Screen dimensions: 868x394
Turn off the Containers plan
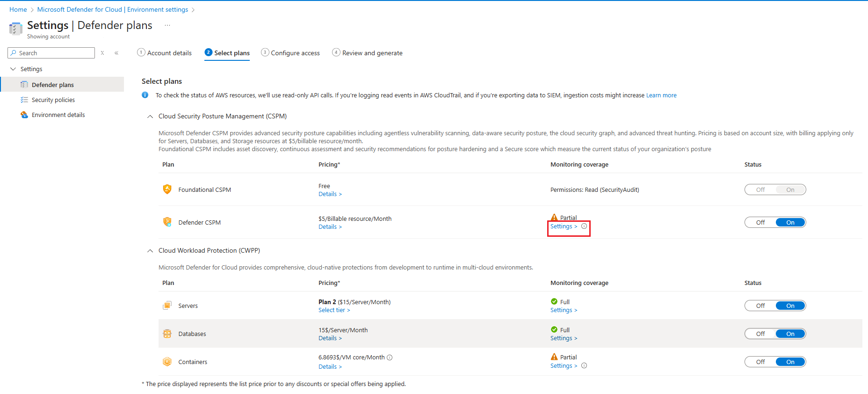[760, 362]
